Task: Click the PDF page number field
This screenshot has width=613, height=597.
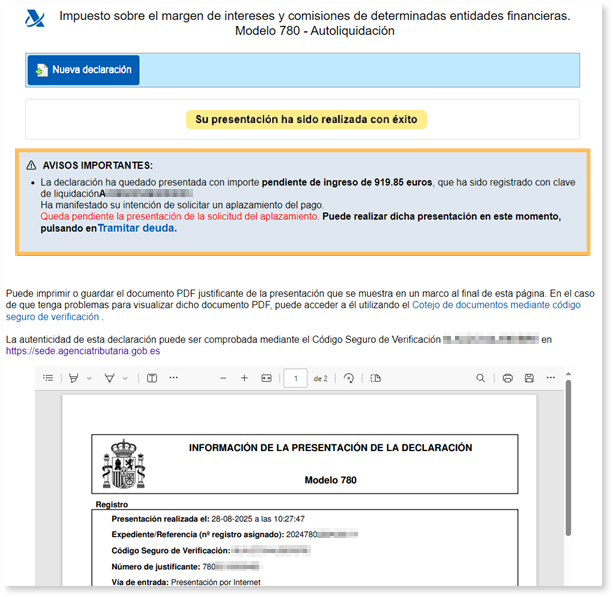Action: tap(295, 378)
